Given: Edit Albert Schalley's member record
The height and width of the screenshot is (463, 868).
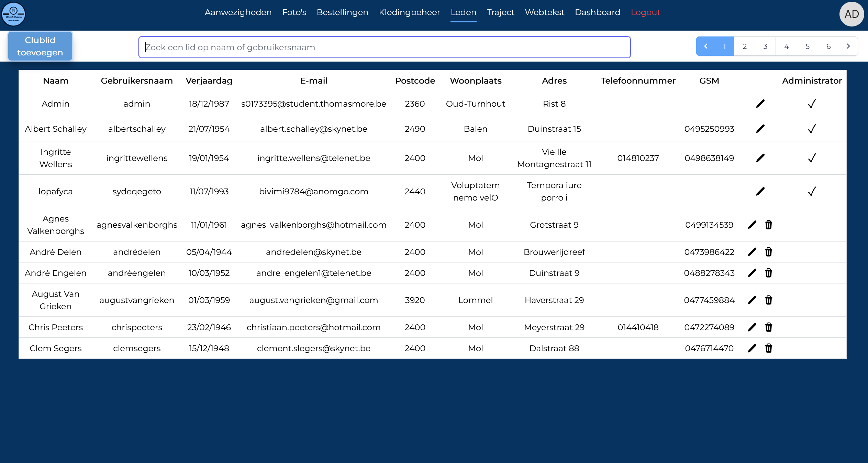Looking at the screenshot, I should [x=760, y=128].
